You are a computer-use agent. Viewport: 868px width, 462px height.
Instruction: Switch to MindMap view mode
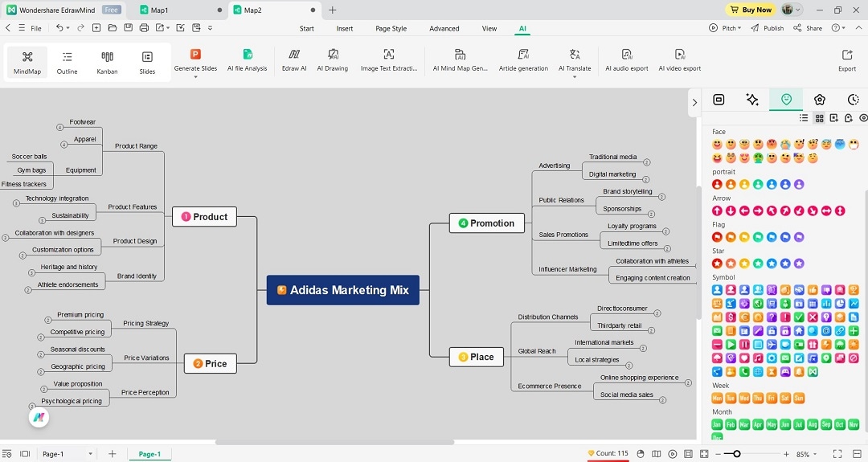tap(27, 63)
